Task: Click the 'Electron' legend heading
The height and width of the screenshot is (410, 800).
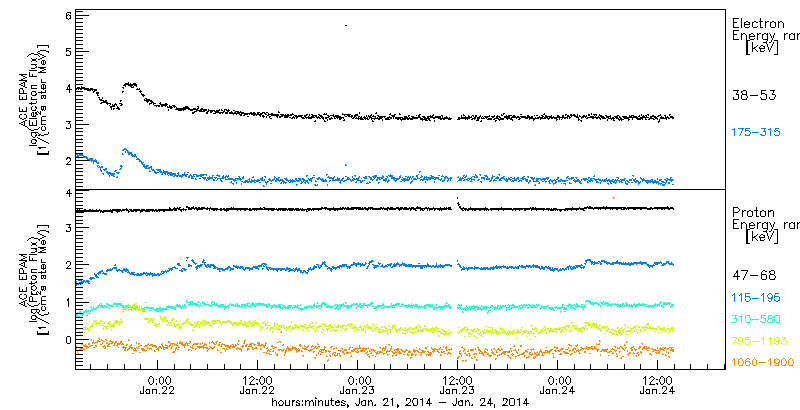Action: click(758, 23)
